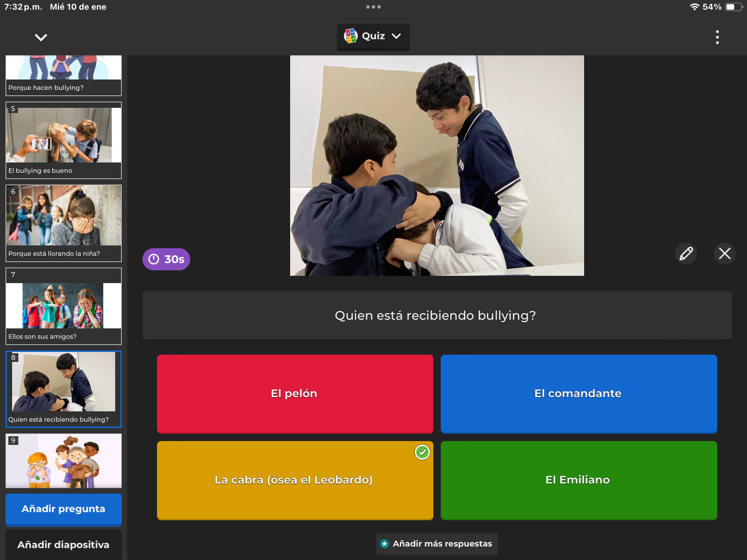
Task: Click the clock icon in timer pill
Action: coord(154,259)
